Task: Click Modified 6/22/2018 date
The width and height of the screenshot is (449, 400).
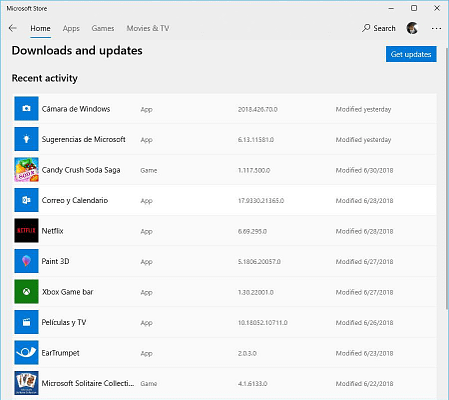Action: [x=364, y=384]
